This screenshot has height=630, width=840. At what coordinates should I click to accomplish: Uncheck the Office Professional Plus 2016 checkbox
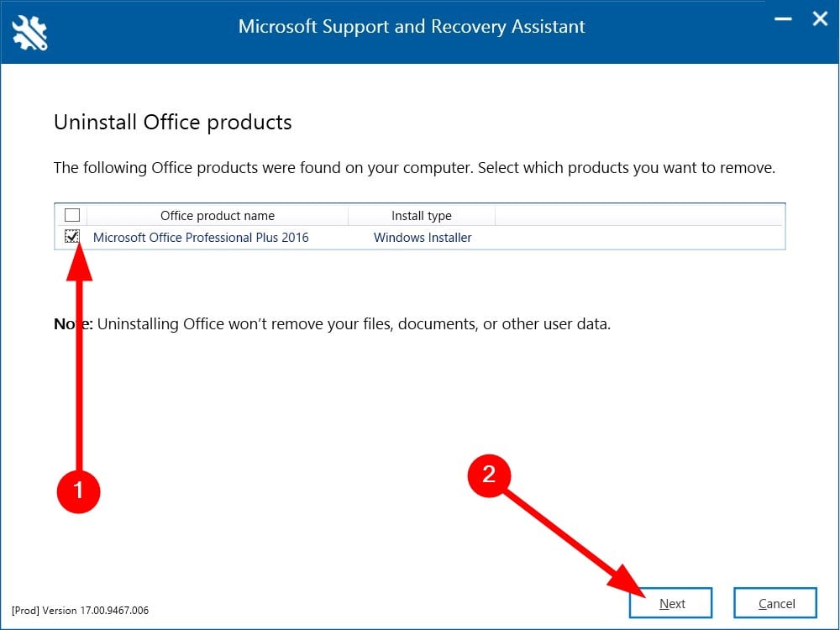(x=72, y=237)
